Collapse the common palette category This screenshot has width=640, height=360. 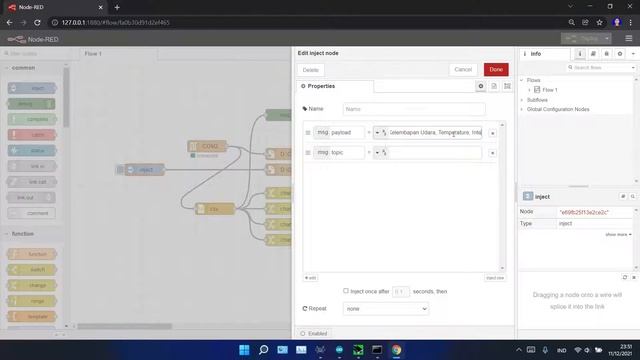pos(23,68)
